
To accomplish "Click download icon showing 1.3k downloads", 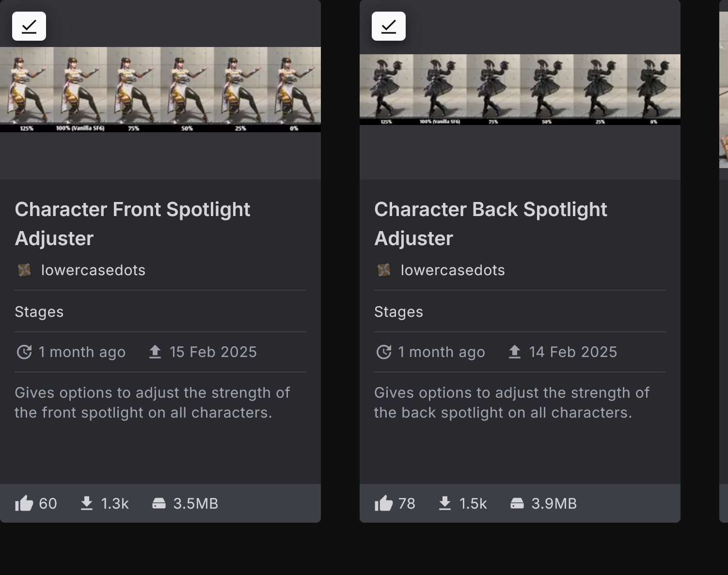I will pyautogui.click(x=87, y=504).
